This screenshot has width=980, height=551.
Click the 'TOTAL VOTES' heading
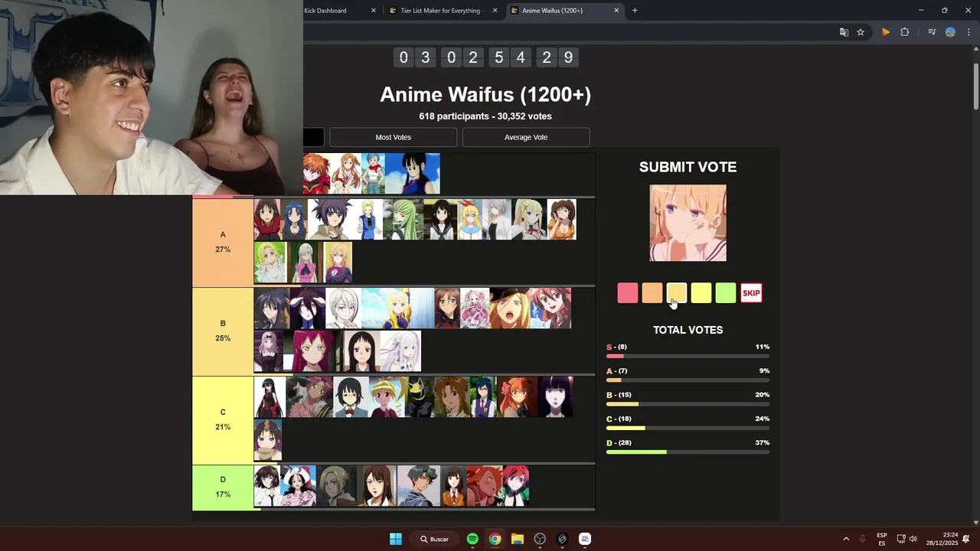[x=688, y=330]
